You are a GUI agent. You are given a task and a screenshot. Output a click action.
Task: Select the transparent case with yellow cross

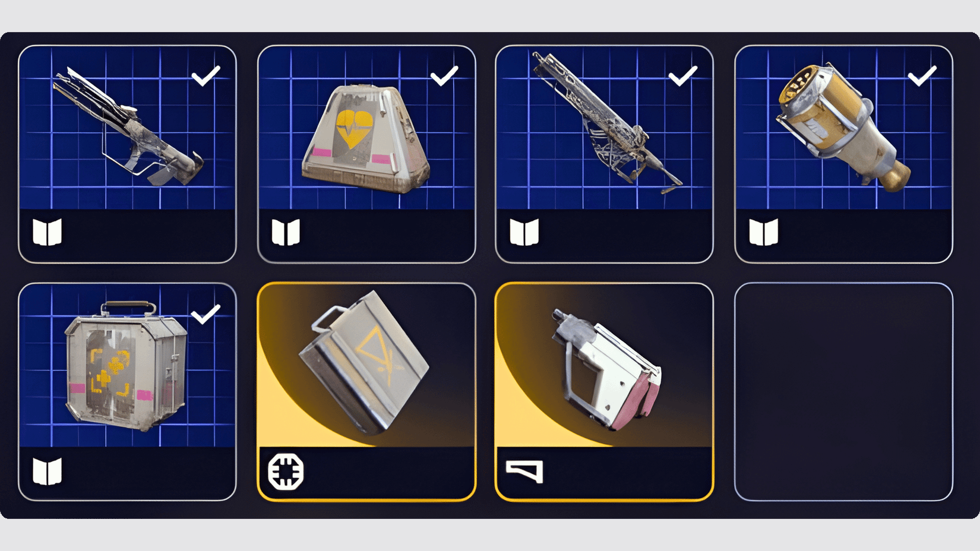click(126, 365)
